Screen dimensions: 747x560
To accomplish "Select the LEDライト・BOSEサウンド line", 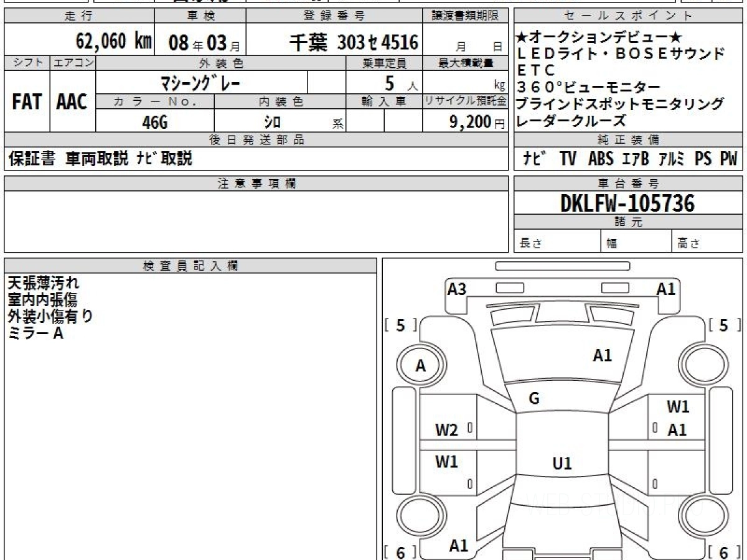I will pos(620,54).
